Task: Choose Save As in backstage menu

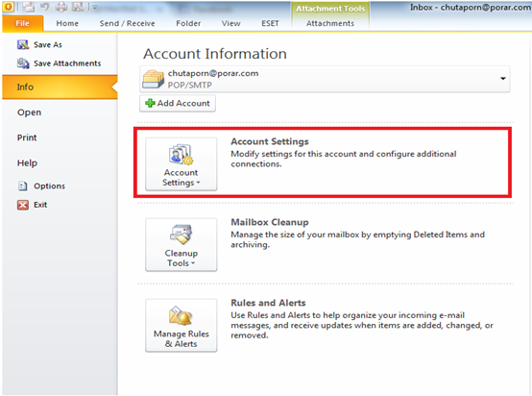Action: click(48, 45)
